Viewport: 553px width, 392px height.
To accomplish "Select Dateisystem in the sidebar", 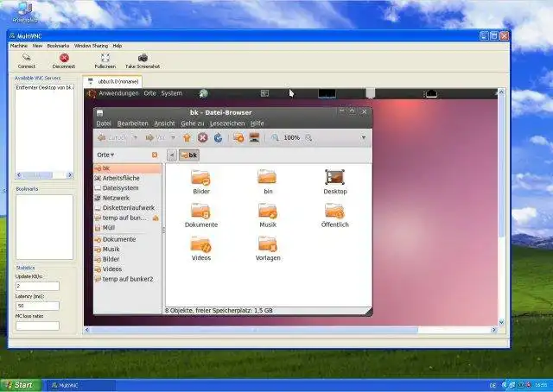I will pyautogui.click(x=128, y=188).
